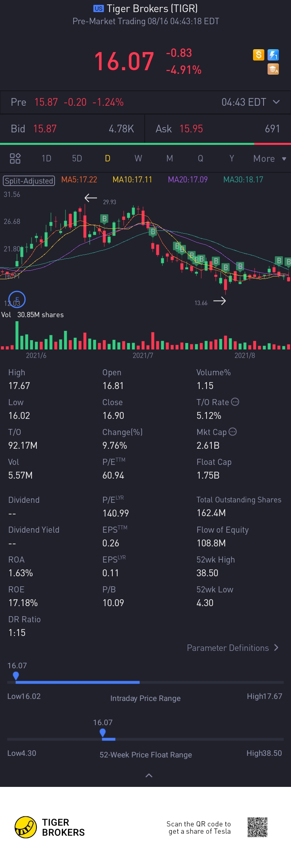Open Mkt Cap info bubble icon
The height and width of the screenshot is (868, 291).
[233, 432]
